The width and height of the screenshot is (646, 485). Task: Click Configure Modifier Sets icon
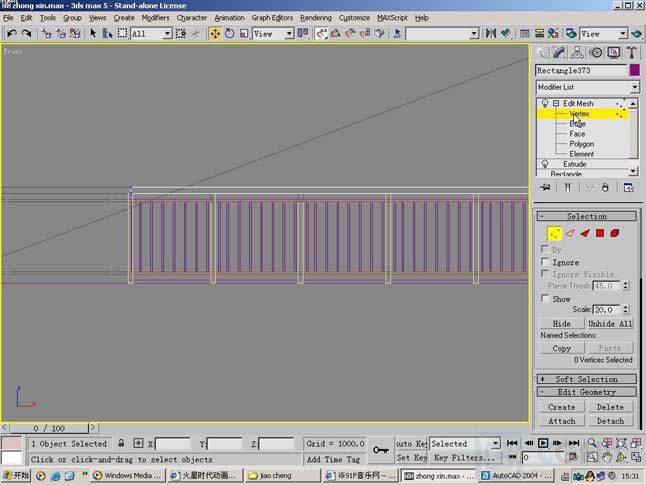[x=628, y=187]
